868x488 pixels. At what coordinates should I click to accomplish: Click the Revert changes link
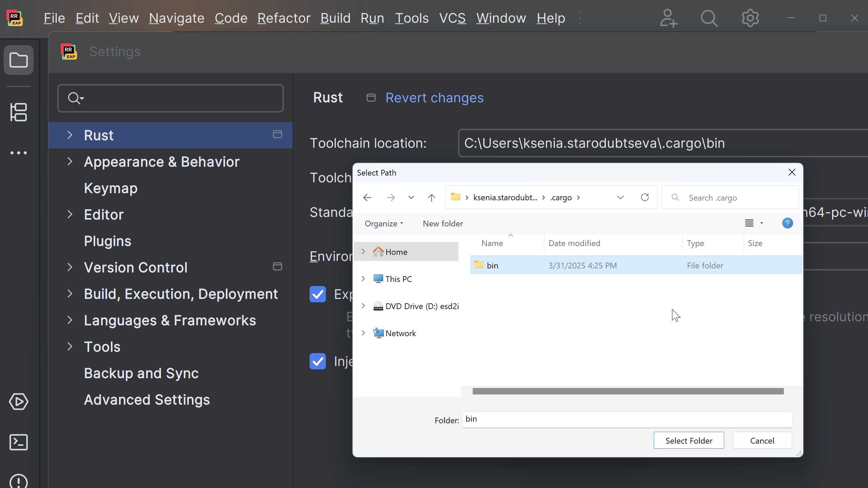tap(434, 98)
